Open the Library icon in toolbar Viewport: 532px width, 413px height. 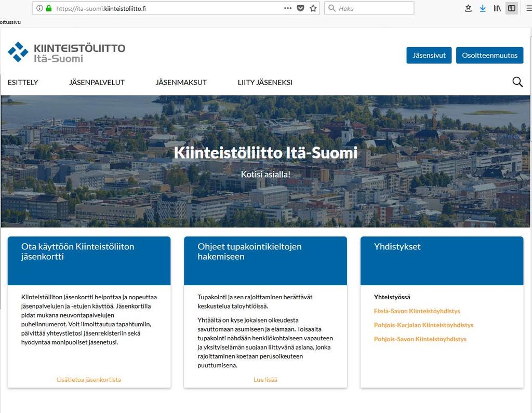coord(497,8)
